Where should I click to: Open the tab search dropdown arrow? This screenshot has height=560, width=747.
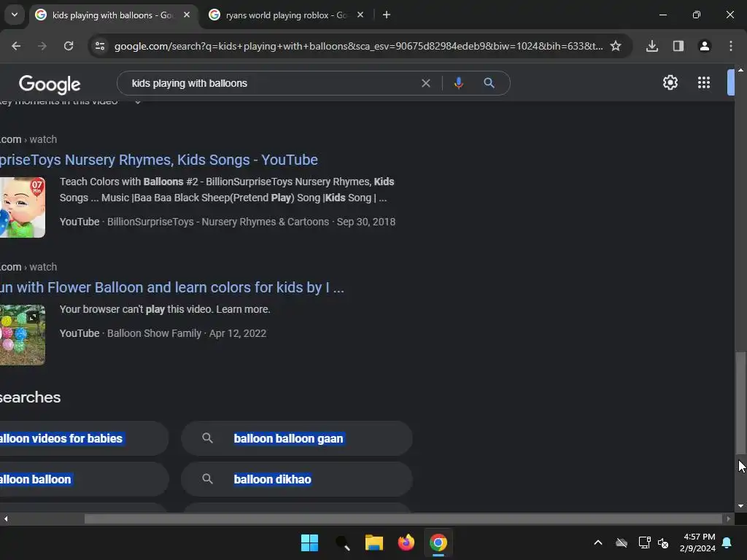pos(15,15)
